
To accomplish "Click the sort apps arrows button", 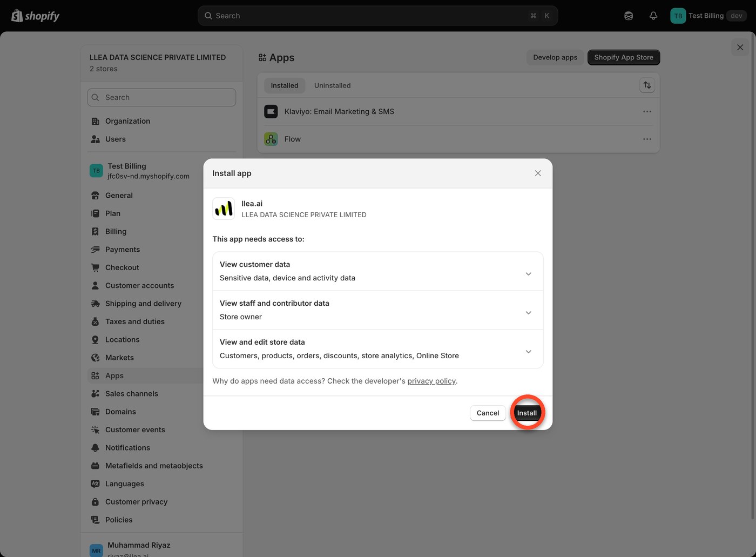I will pos(647,85).
